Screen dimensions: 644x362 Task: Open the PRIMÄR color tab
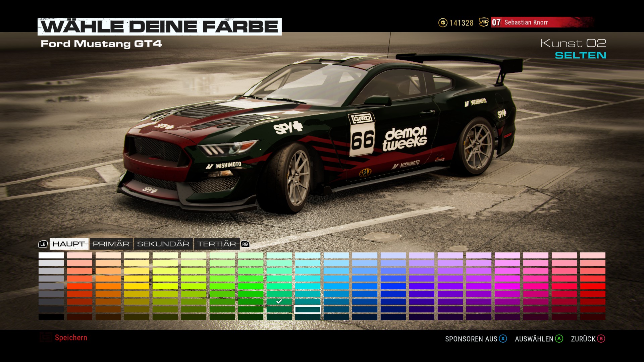coord(111,244)
